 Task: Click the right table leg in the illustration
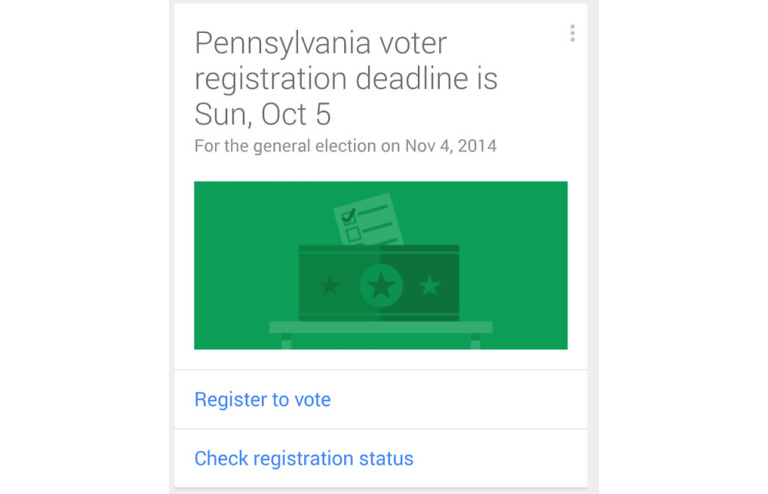pyautogui.click(x=475, y=343)
